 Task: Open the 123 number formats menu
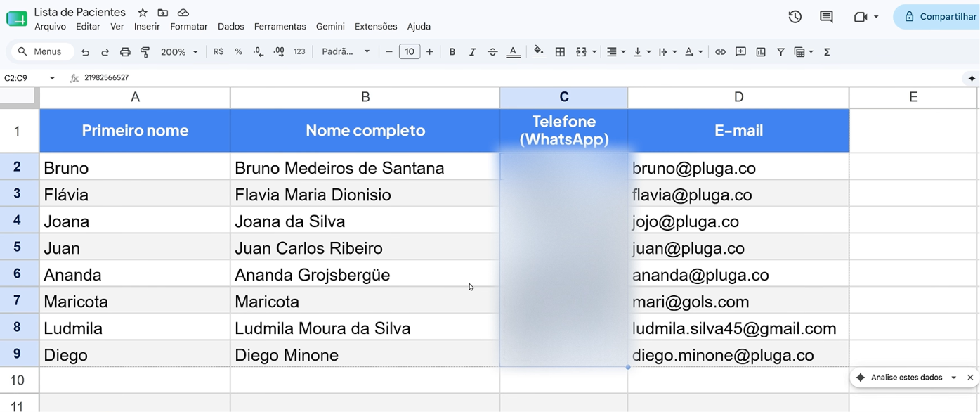pos(299,52)
